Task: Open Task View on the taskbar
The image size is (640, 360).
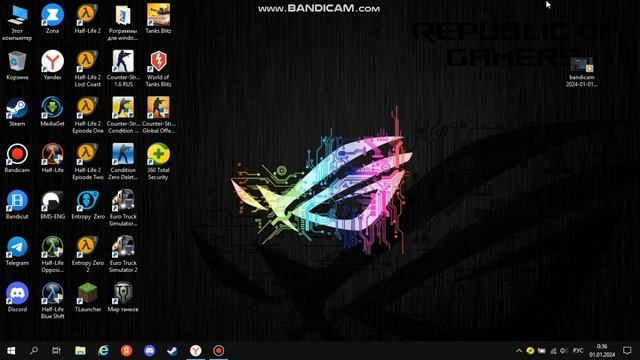Action: pos(56,351)
